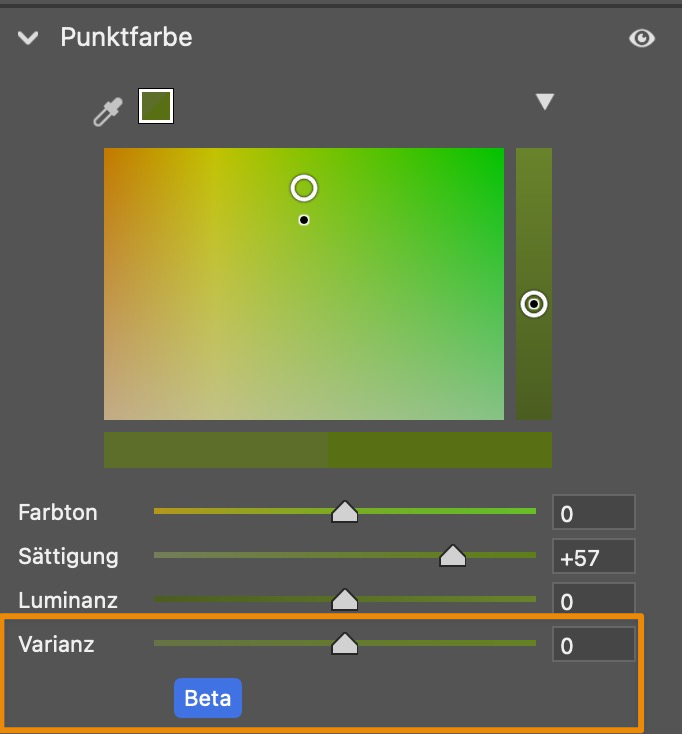Click the luminance strip ring handle
The height and width of the screenshot is (734, 682).
click(x=534, y=304)
